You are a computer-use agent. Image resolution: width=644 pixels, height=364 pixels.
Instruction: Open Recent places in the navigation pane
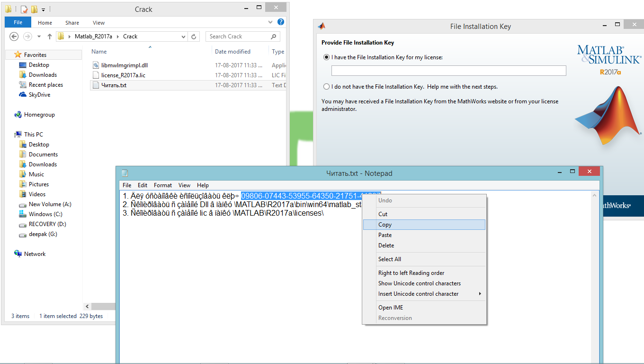pyautogui.click(x=45, y=85)
